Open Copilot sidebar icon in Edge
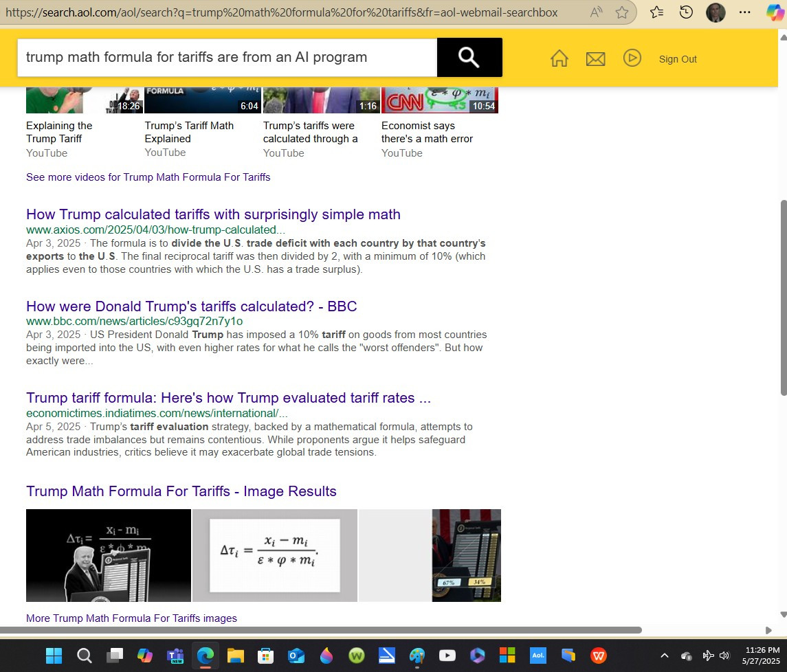 (x=775, y=12)
